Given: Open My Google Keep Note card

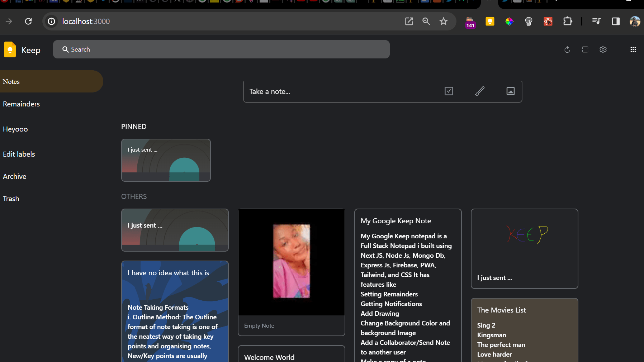Looking at the screenshot, I should [408, 285].
